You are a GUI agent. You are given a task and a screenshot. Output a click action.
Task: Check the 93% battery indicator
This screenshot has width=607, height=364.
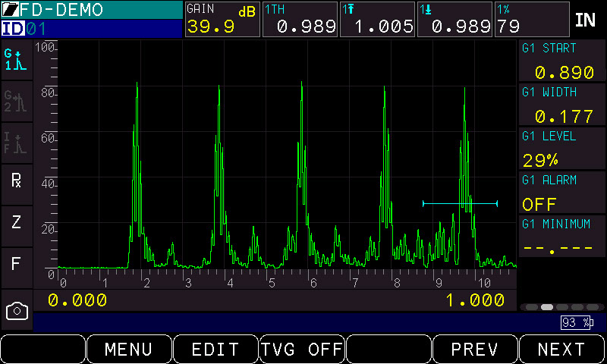577,322
